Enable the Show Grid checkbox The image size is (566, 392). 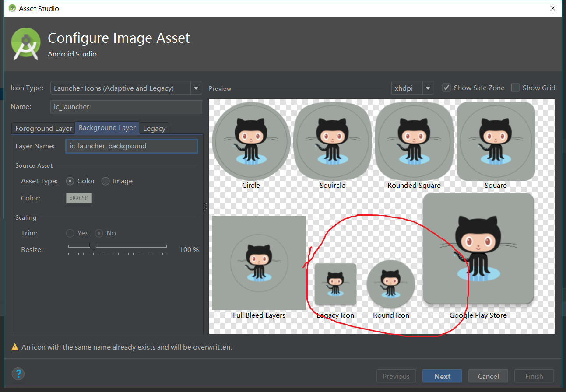515,87
